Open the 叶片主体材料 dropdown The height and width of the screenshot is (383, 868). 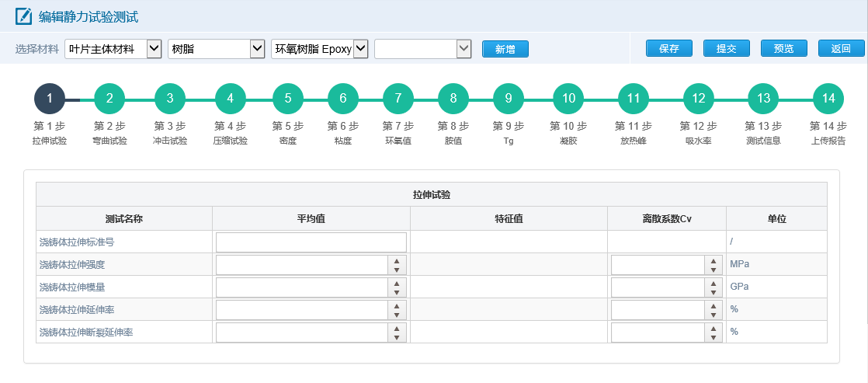coord(113,49)
